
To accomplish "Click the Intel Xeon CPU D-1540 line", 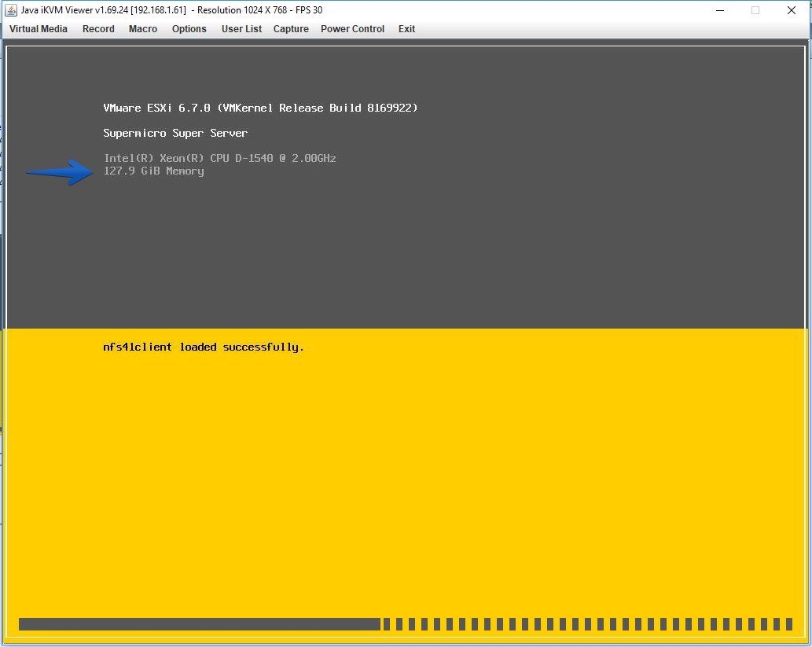I will coord(220,158).
